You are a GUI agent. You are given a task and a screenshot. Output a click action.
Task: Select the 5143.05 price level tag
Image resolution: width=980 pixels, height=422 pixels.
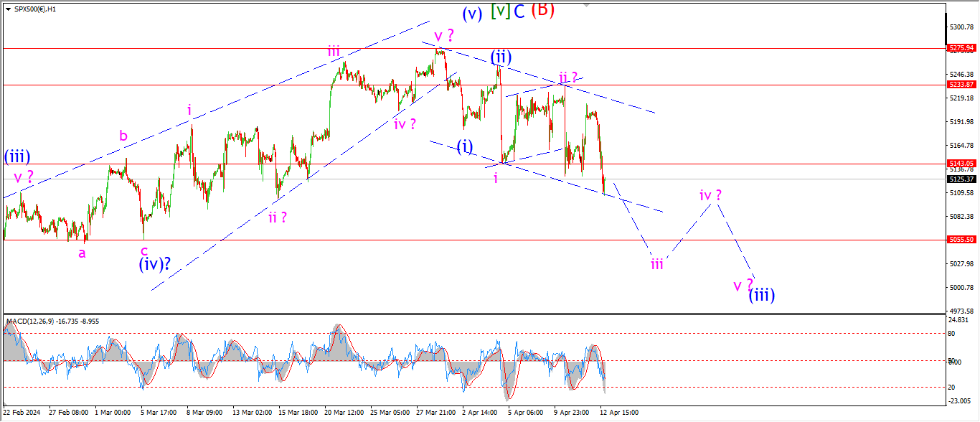coord(961,164)
